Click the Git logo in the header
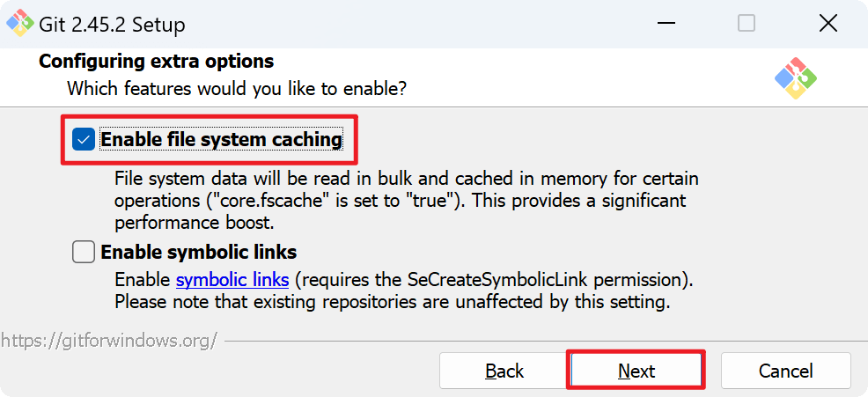Image resolution: width=868 pixels, height=397 pixels. pos(795,78)
